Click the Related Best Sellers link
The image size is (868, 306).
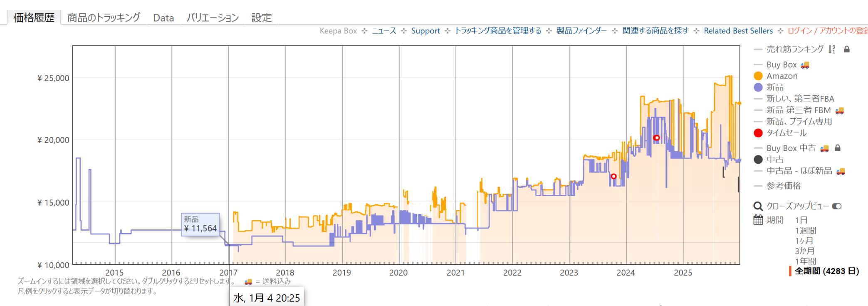pos(738,31)
